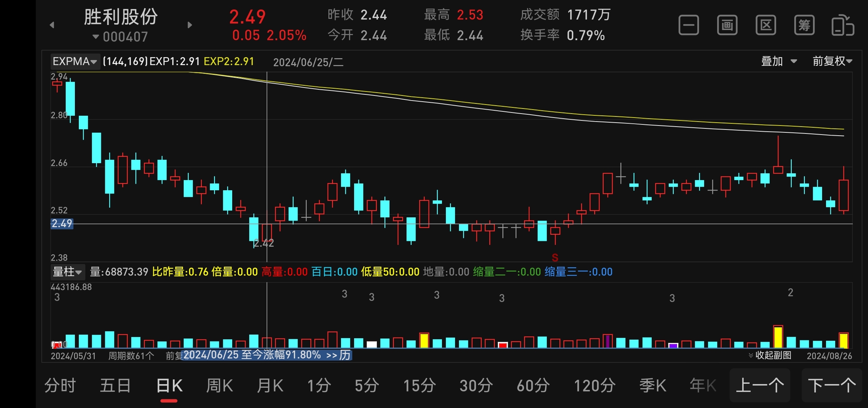Open the 筹 chip distribution icon
Screen dimensions: 868x408
coord(804,25)
